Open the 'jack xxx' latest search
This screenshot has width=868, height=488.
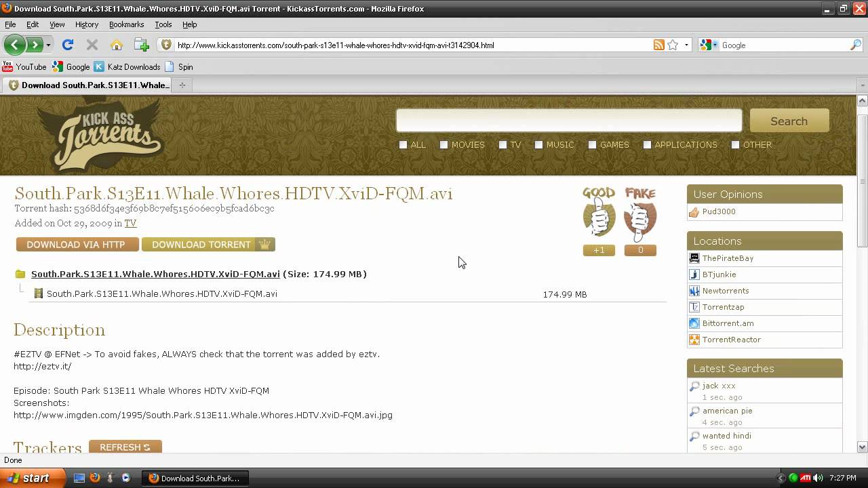click(719, 386)
